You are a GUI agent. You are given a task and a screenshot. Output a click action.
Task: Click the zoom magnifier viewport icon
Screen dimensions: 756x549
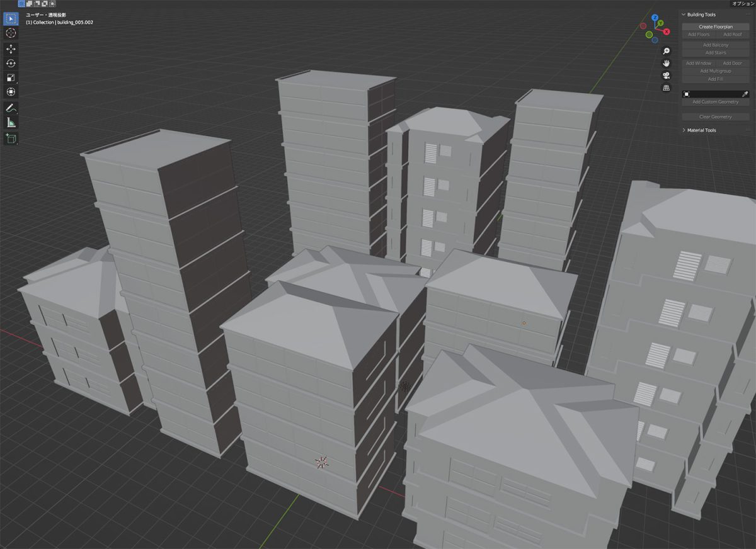[x=666, y=51]
